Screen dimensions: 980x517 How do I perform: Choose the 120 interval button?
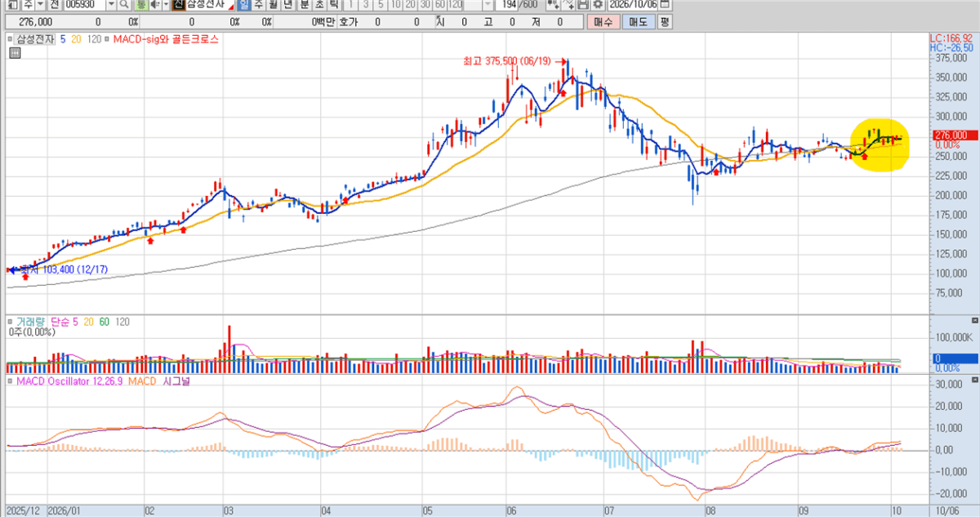click(457, 5)
